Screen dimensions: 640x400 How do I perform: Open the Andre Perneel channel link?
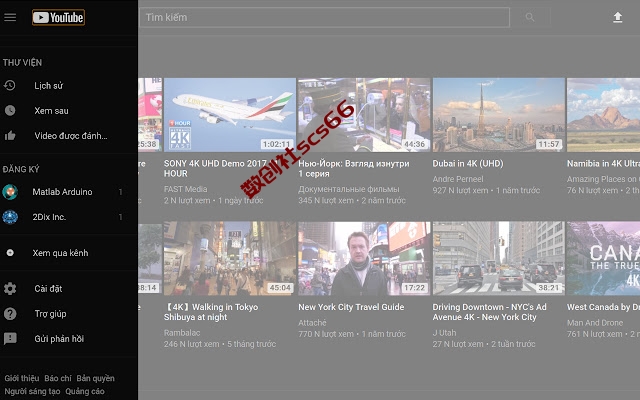pyautogui.click(x=458, y=179)
